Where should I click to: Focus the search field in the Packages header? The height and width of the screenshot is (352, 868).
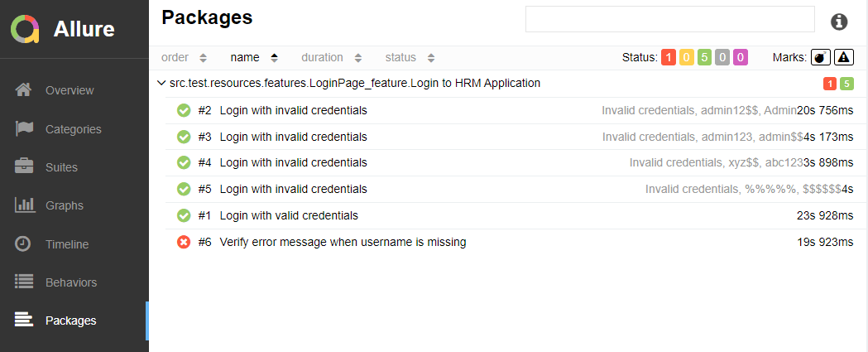pos(669,19)
